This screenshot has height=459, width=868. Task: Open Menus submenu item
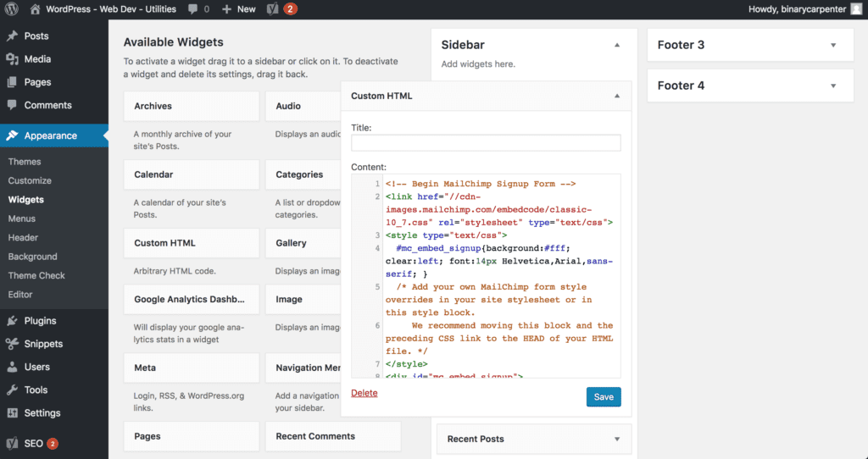tap(21, 218)
